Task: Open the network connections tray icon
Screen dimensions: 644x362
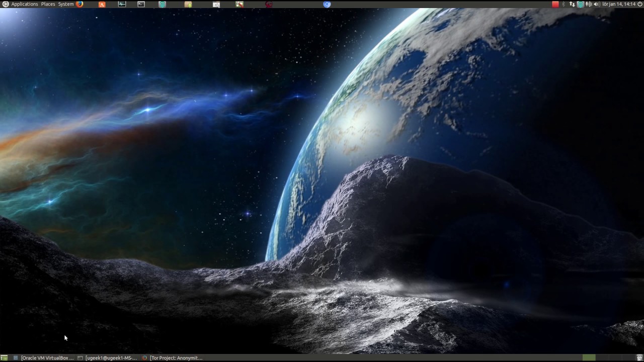Action: 572,4
